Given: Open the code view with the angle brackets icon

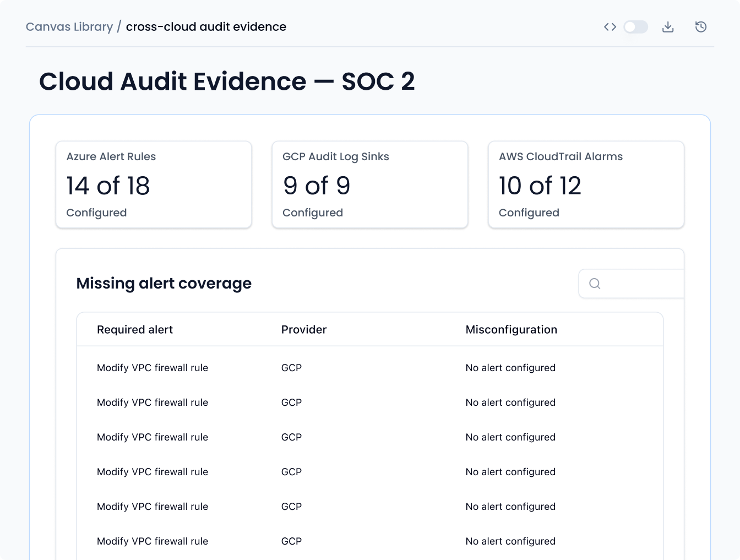Looking at the screenshot, I should click(610, 26).
